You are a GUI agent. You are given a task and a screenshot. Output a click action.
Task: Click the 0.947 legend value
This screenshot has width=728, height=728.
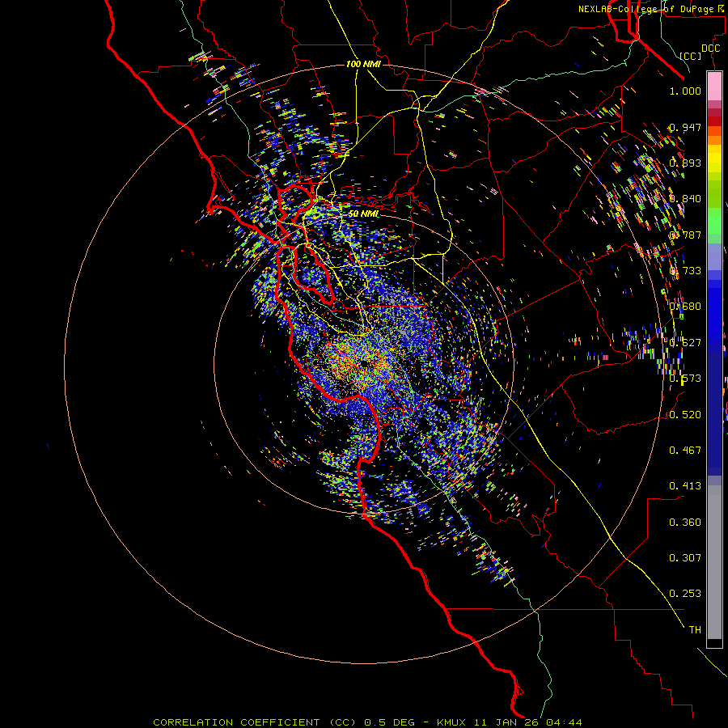tap(685, 127)
